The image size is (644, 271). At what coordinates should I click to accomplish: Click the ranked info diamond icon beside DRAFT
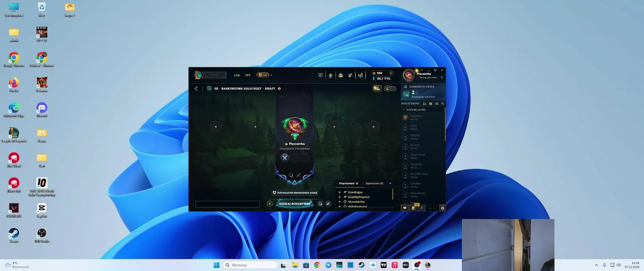coord(279,88)
